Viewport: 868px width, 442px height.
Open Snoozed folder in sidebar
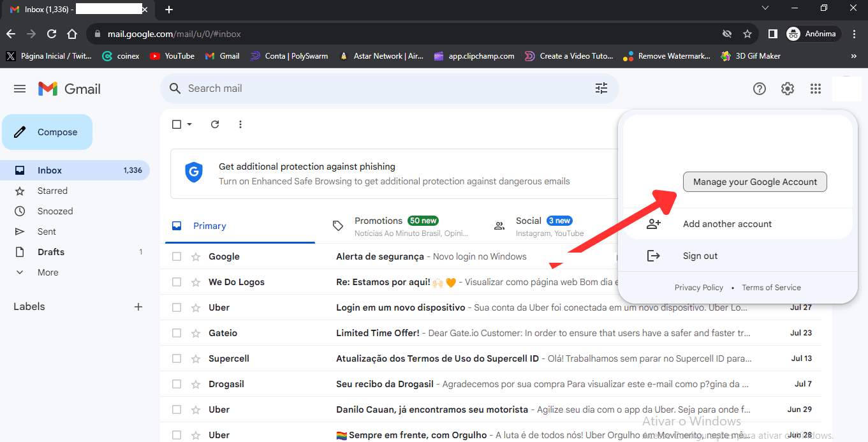[75, 211]
